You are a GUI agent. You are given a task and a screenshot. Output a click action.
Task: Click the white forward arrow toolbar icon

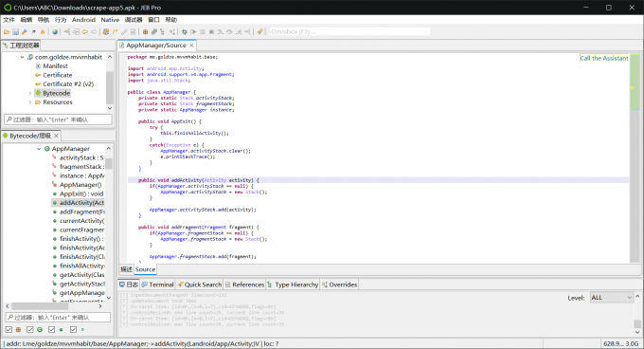point(94,31)
